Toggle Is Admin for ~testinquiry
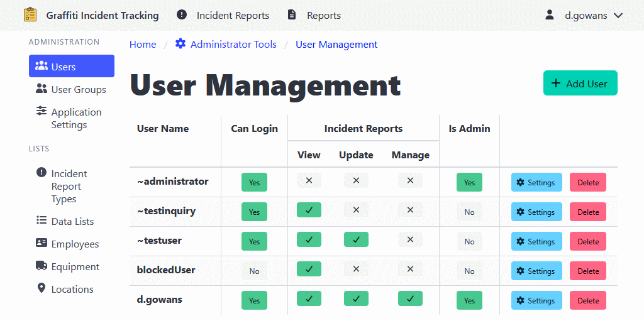 [469, 212]
